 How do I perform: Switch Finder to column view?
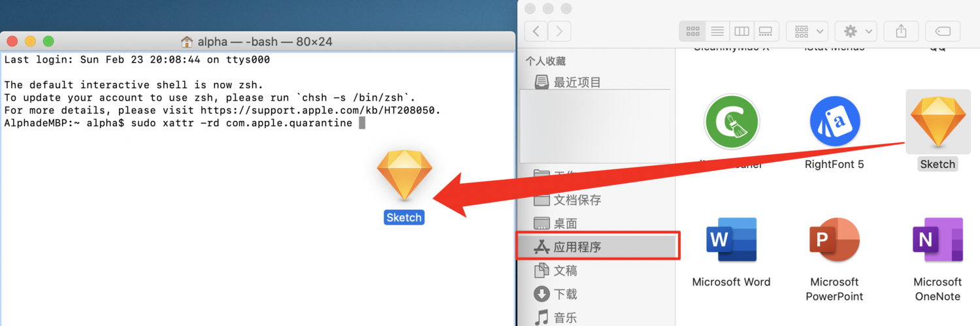click(x=742, y=31)
